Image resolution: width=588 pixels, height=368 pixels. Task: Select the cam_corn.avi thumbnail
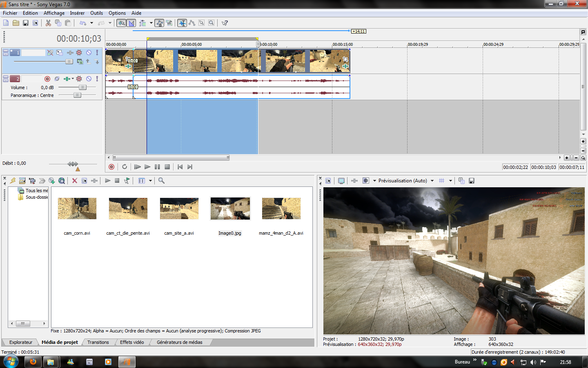pos(77,209)
